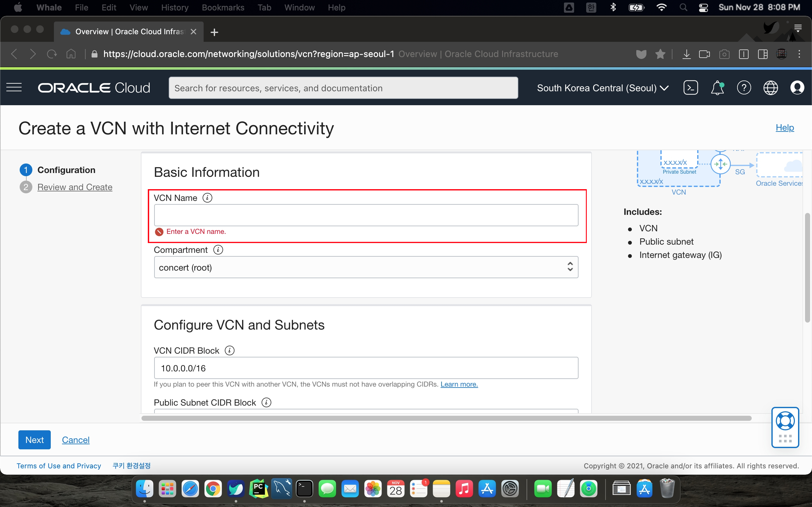Open the announcements bell icon
The image size is (812, 507).
point(717,87)
